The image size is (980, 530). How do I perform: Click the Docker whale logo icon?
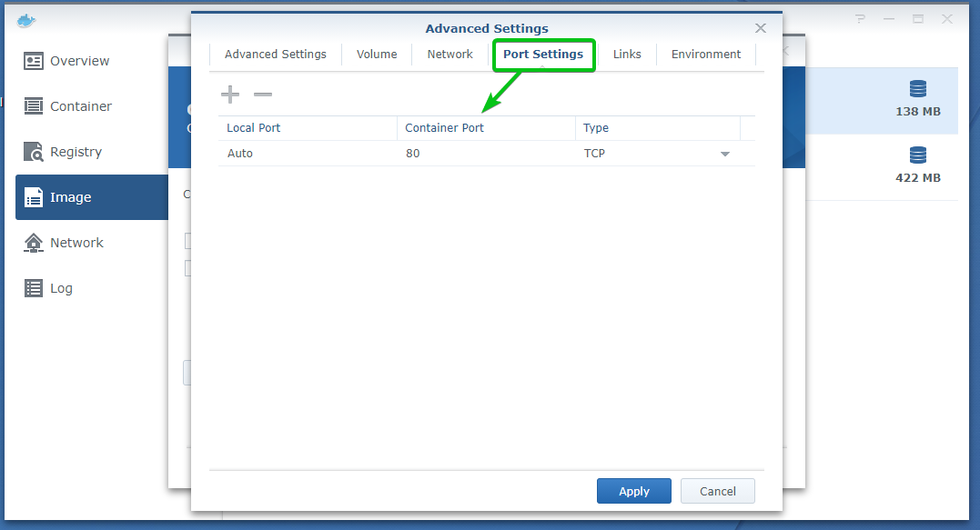(26, 21)
